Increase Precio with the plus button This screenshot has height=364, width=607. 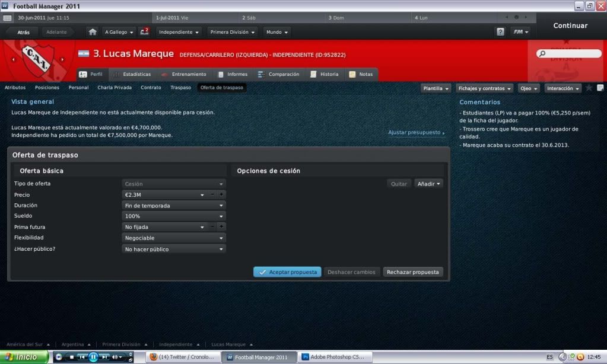221,194
